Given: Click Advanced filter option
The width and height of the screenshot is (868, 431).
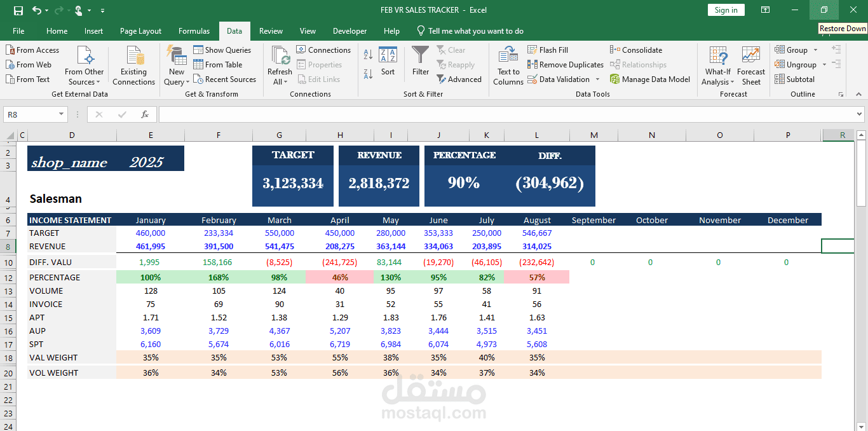Looking at the screenshot, I should tap(461, 79).
